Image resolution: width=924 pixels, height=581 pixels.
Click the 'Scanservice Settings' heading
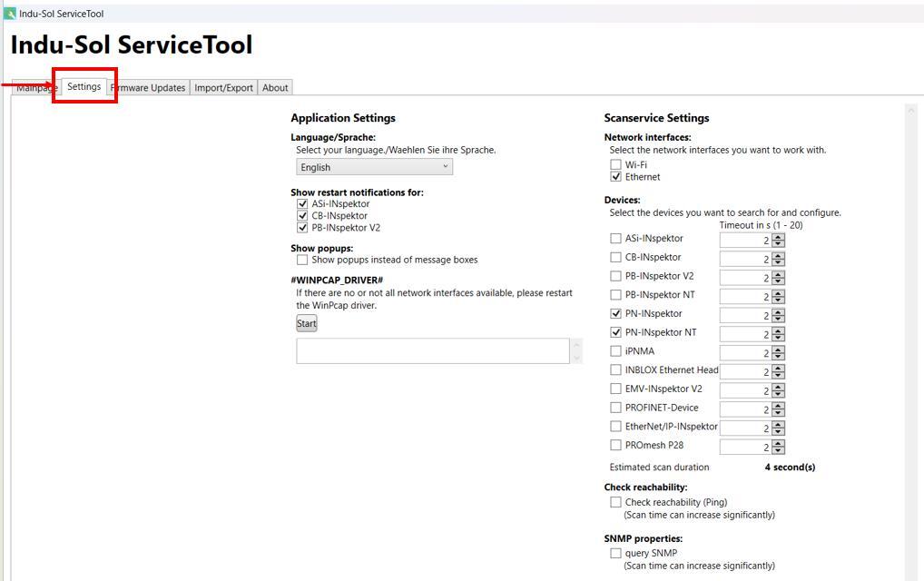point(656,118)
